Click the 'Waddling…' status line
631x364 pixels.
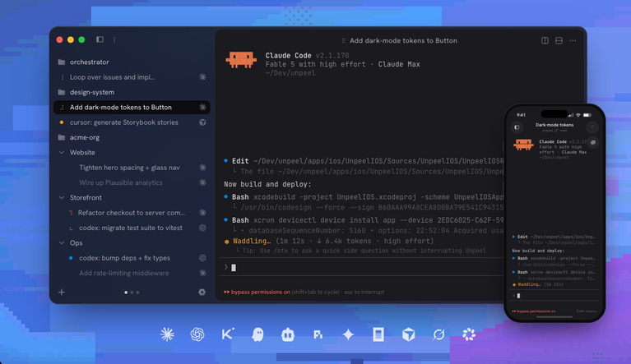pos(328,241)
